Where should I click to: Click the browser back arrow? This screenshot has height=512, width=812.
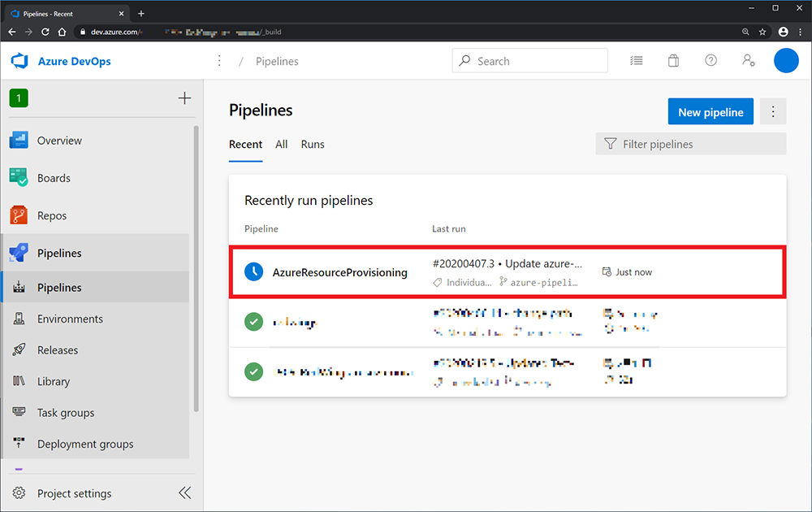12,32
